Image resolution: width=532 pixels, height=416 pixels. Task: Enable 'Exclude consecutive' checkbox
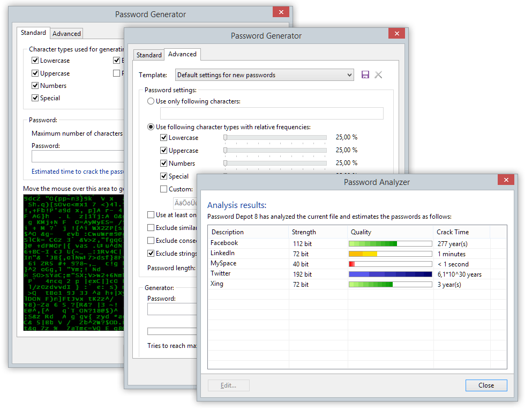151,241
